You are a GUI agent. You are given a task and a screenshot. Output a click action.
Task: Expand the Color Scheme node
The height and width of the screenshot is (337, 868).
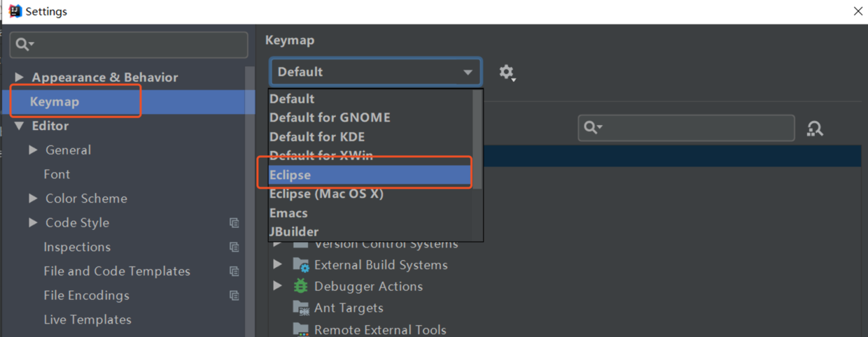(x=33, y=199)
